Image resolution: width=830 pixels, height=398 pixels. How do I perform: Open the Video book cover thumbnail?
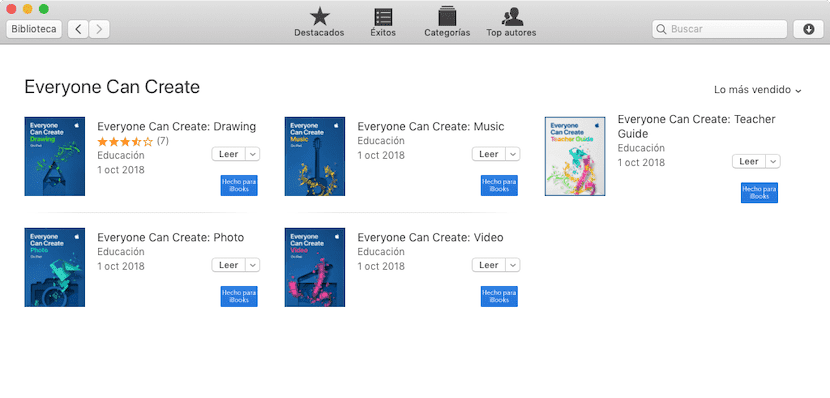[315, 267]
